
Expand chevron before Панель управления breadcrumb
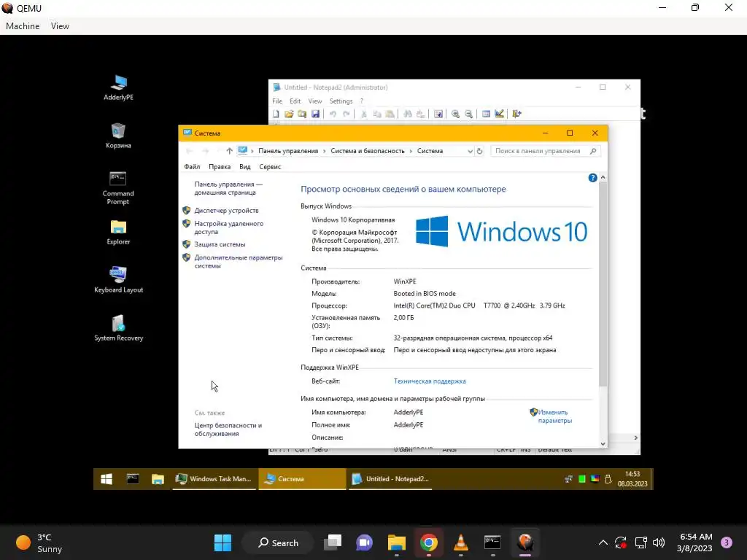point(252,151)
